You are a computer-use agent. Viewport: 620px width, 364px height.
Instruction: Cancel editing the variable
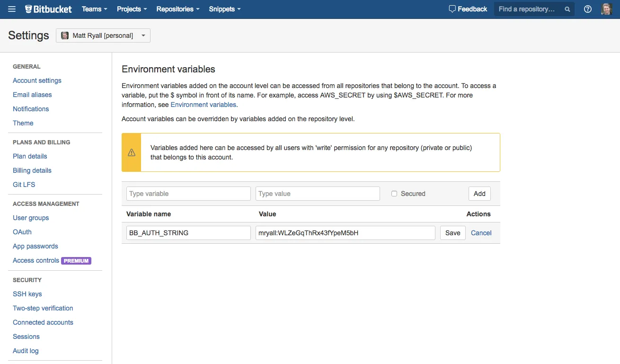click(x=481, y=233)
